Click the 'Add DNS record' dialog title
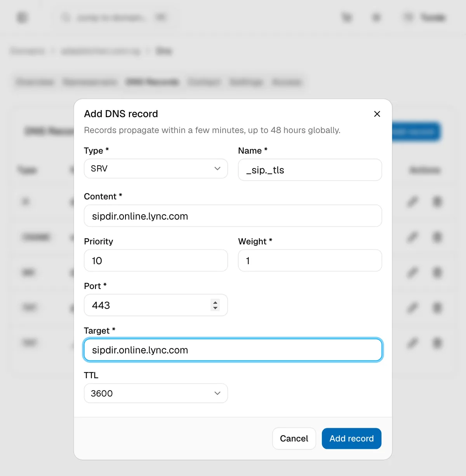 121,114
